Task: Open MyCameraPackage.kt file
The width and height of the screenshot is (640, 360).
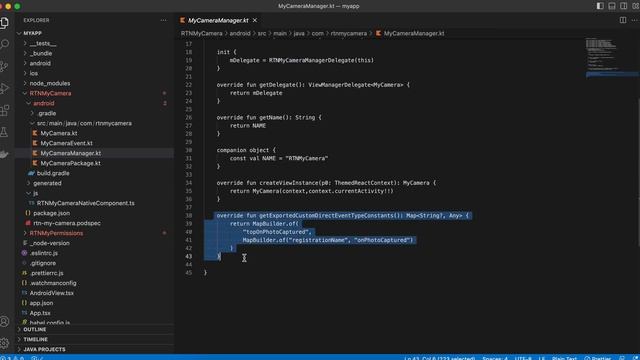Action: click(70, 163)
